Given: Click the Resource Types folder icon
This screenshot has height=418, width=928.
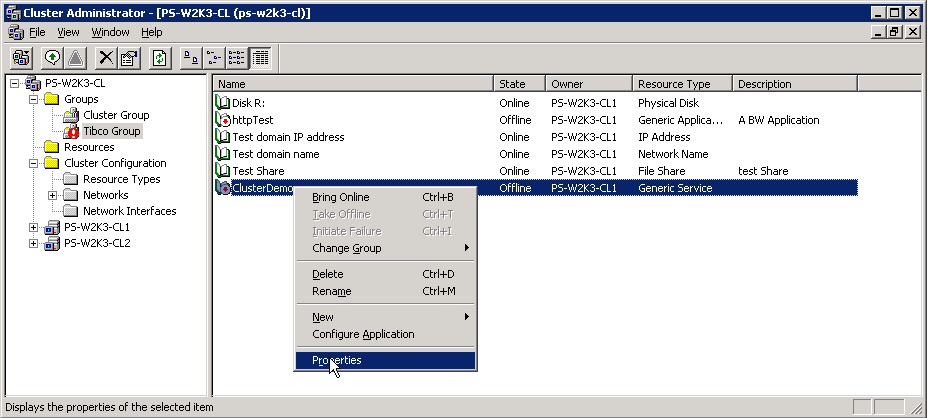Looking at the screenshot, I should [x=71, y=179].
